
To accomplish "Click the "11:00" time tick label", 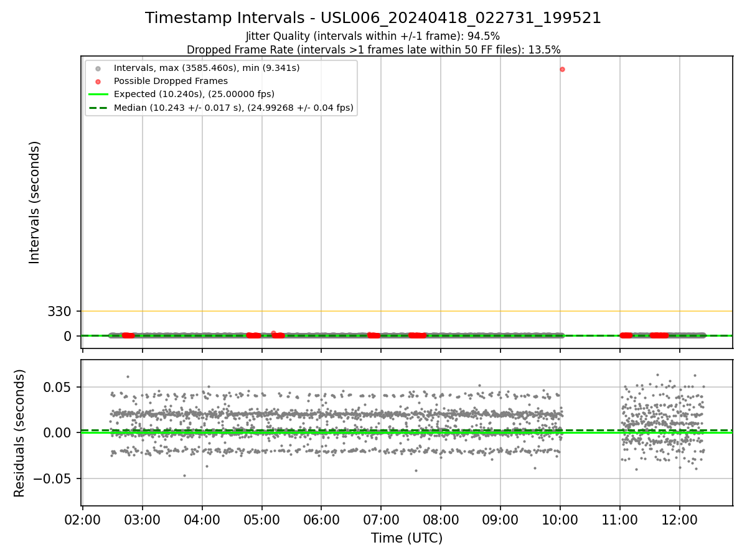I will pyautogui.click(x=619, y=519).
